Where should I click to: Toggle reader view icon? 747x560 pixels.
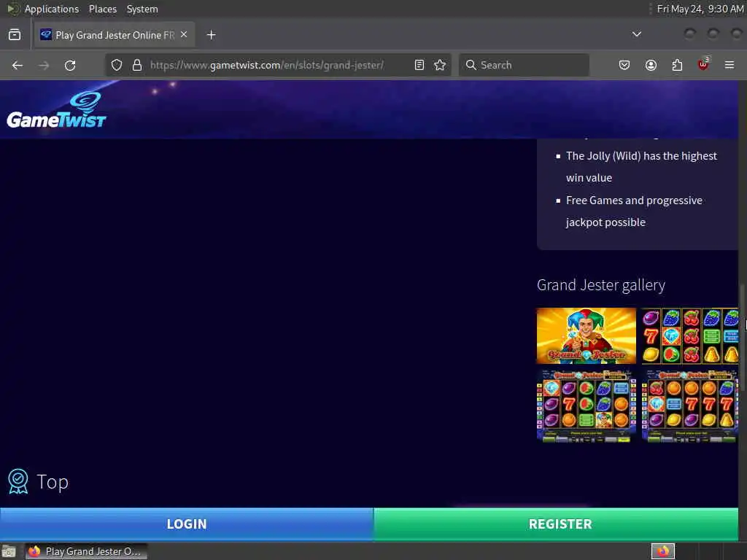click(419, 65)
